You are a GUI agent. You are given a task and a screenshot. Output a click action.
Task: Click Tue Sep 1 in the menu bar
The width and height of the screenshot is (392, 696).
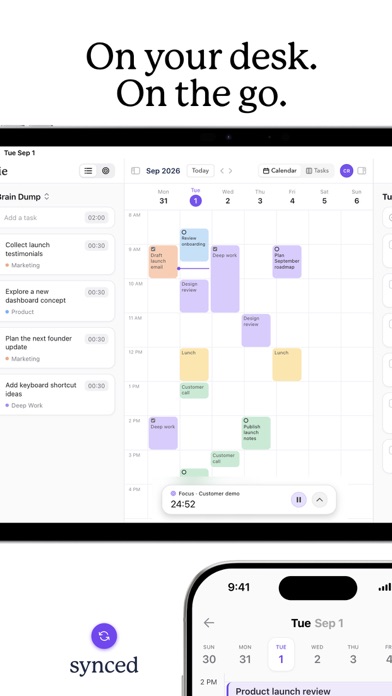pyautogui.click(x=20, y=153)
